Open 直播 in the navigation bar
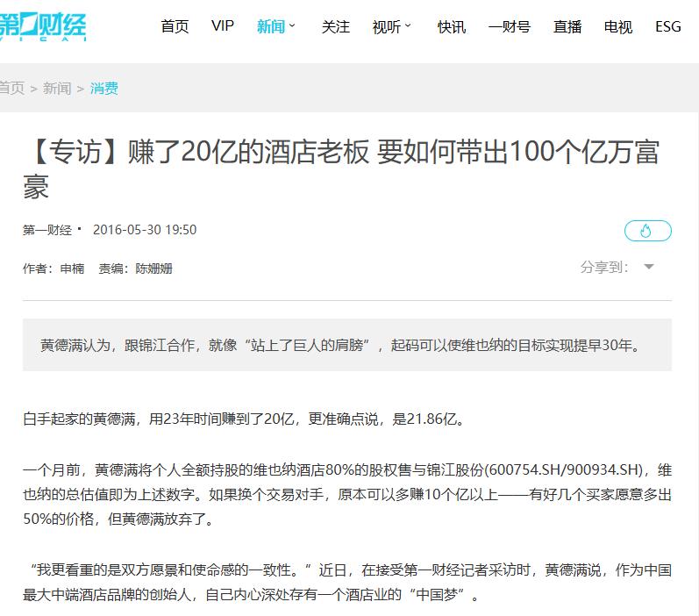The image size is (699, 616). coord(567,26)
